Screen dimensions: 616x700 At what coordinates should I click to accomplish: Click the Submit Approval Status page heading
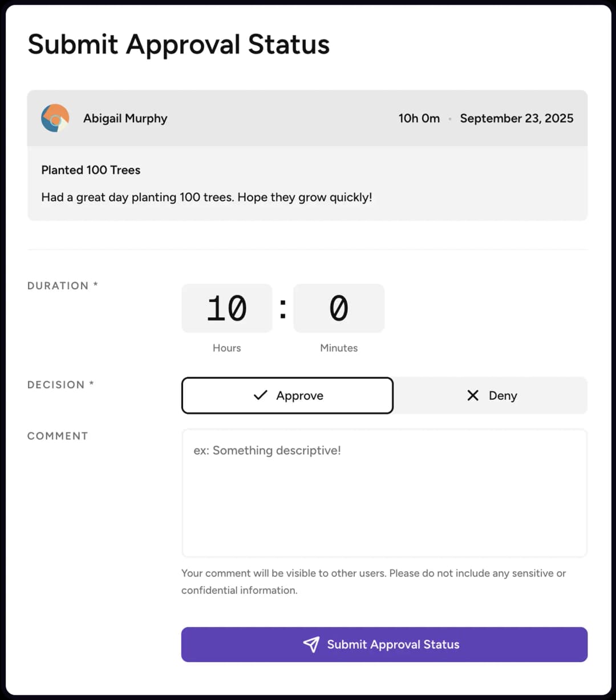point(179,44)
